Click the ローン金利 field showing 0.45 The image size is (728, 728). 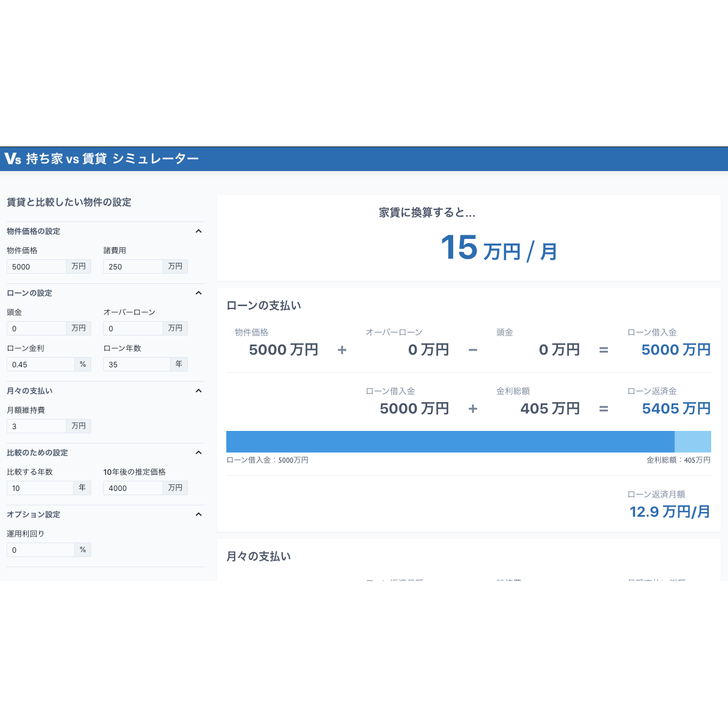tap(40, 364)
